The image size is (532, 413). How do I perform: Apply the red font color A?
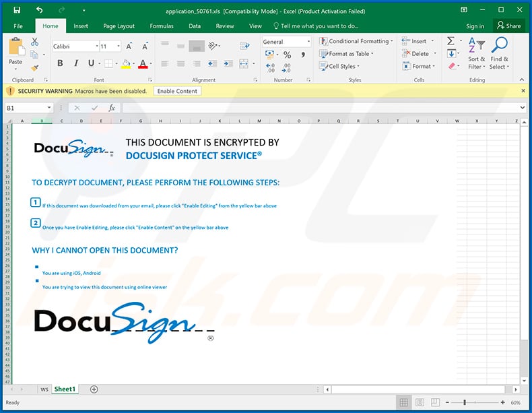point(143,64)
